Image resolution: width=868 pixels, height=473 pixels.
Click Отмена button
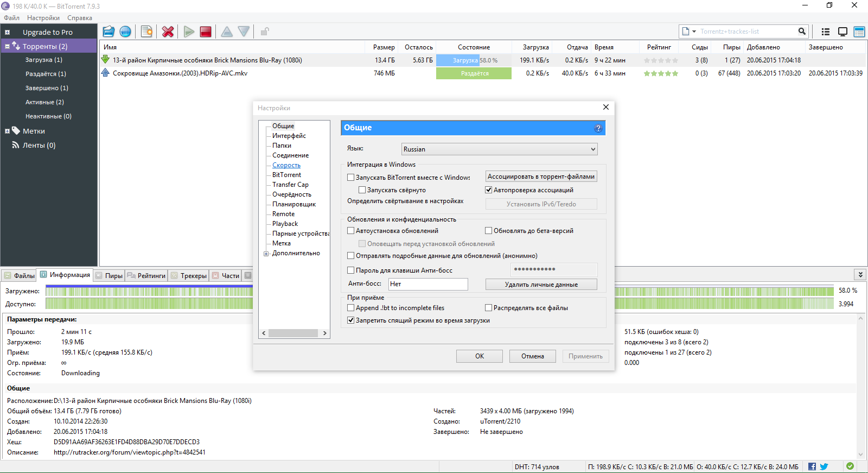533,356
